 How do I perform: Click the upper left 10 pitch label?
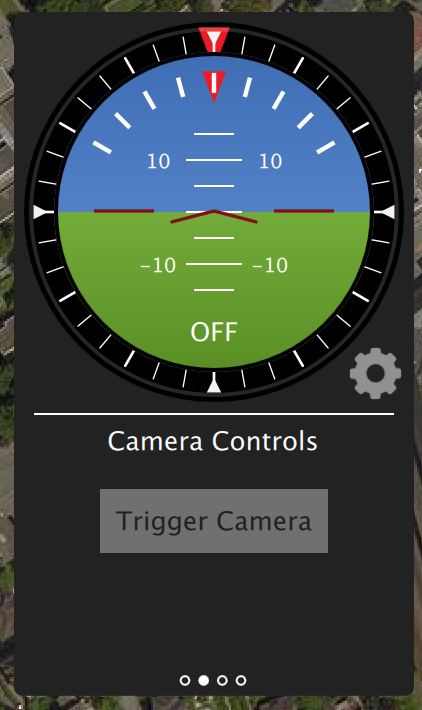[158, 161]
